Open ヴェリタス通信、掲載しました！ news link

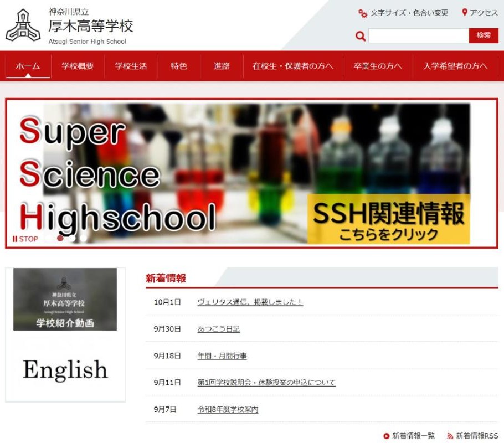[250, 302]
